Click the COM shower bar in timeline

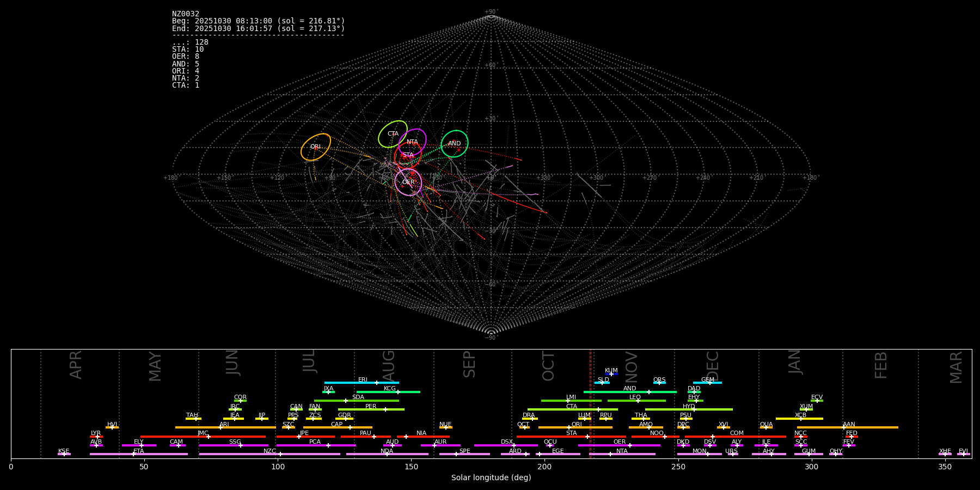(x=736, y=436)
